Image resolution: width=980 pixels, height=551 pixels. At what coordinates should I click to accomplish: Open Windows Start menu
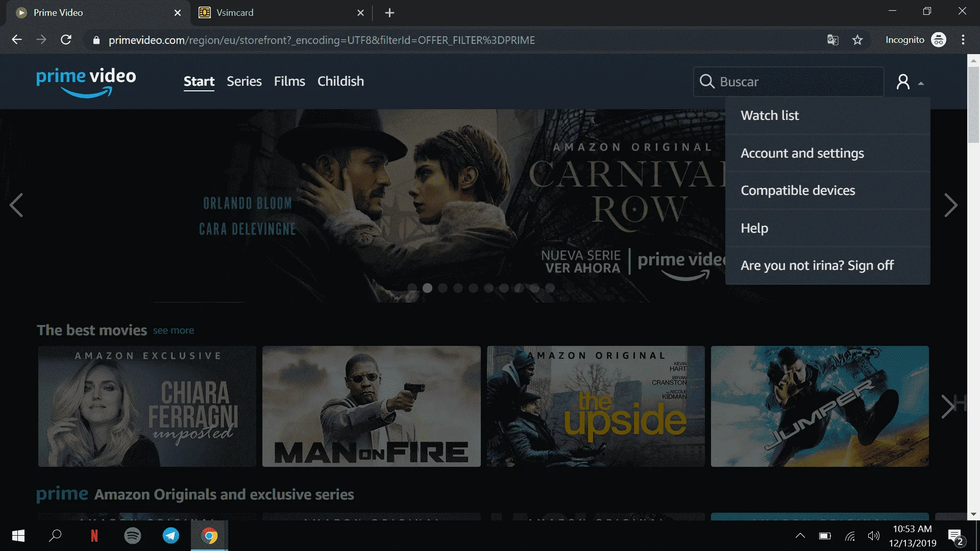pyautogui.click(x=18, y=536)
